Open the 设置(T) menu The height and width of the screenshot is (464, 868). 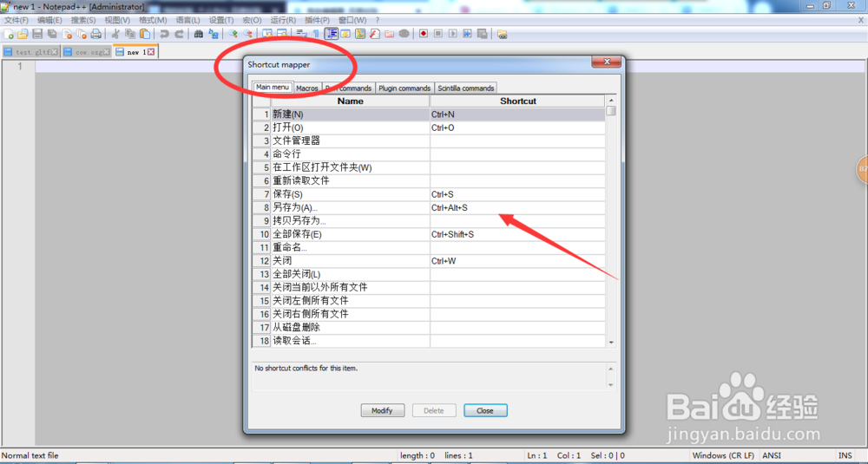[221, 20]
